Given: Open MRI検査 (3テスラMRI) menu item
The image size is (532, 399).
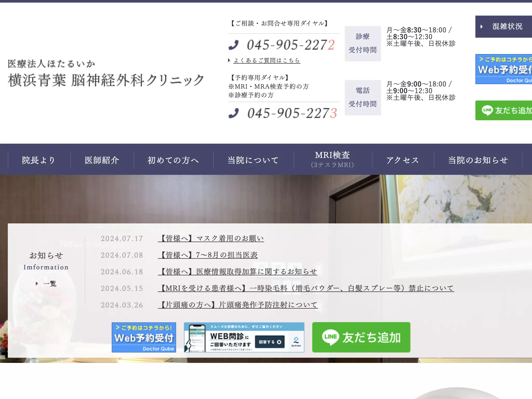Looking at the screenshot, I should 333,159.
